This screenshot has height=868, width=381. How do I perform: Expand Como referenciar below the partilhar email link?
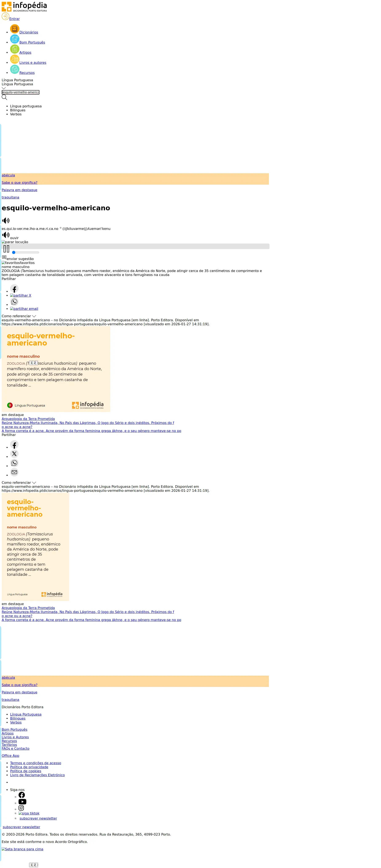tap(19, 316)
